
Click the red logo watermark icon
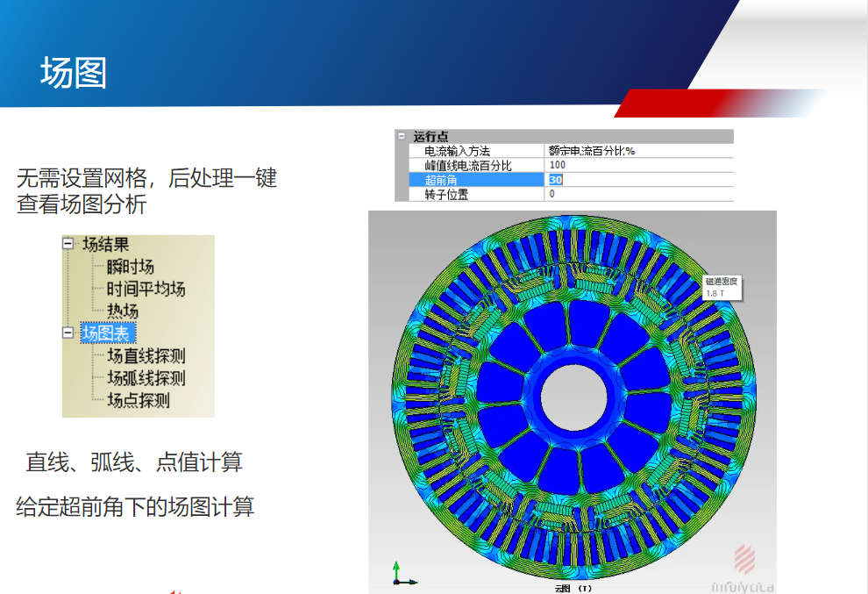pos(745,558)
